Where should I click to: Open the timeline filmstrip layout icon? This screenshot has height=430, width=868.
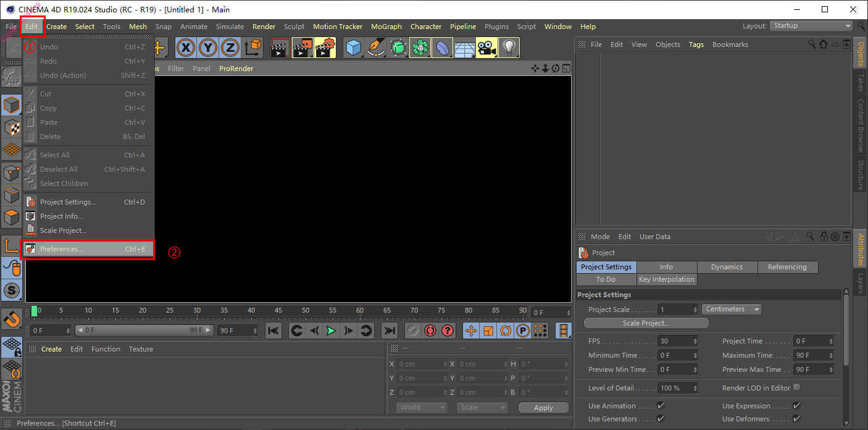(563, 331)
